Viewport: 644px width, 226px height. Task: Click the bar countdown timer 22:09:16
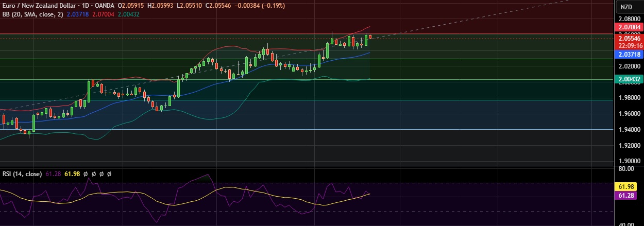[629, 45]
